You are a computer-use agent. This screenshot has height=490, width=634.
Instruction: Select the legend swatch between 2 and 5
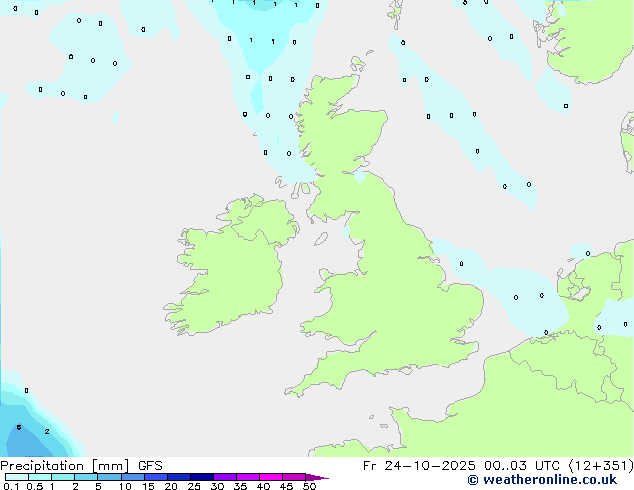pos(86,477)
